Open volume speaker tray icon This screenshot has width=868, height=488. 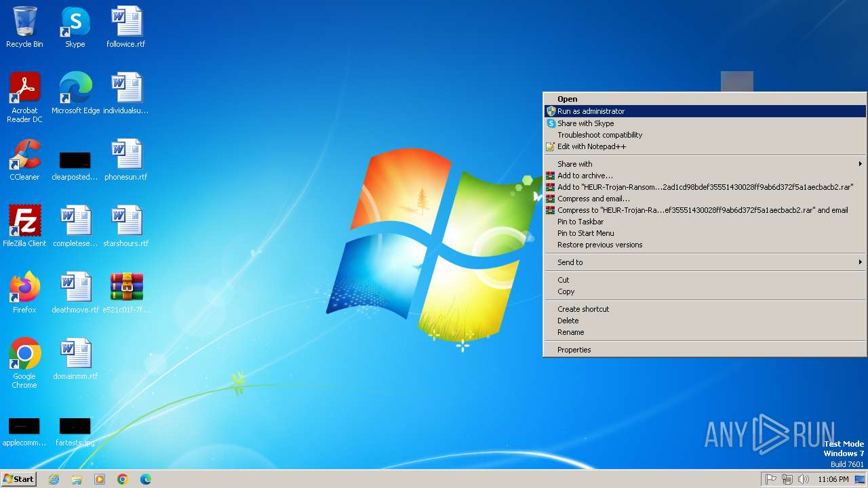[x=804, y=479]
